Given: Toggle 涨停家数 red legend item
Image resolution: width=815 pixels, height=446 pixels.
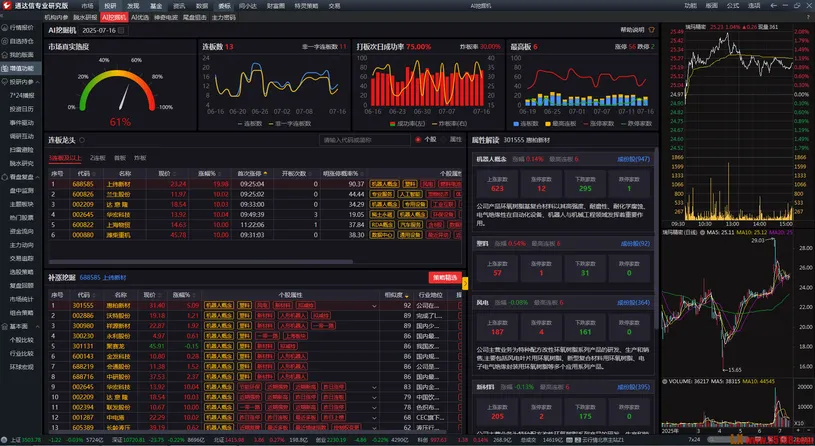Looking at the screenshot, I should [x=598, y=124].
